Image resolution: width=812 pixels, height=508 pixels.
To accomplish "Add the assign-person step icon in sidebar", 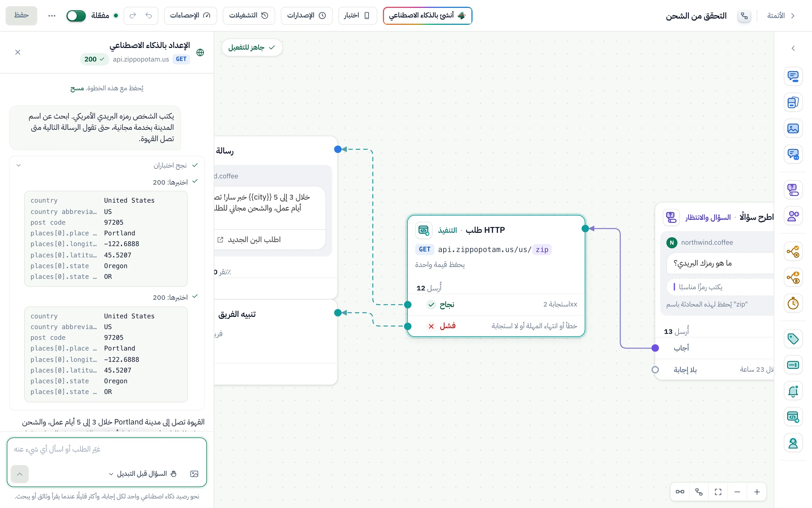I will pyautogui.click(x=793, y=216).
